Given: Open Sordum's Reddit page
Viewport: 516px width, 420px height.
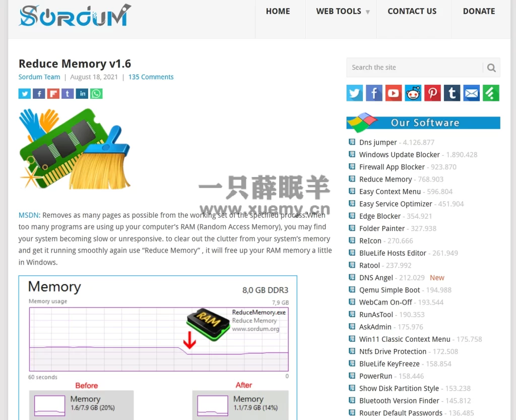Looking at the screenshot, I should pos(413,93).
